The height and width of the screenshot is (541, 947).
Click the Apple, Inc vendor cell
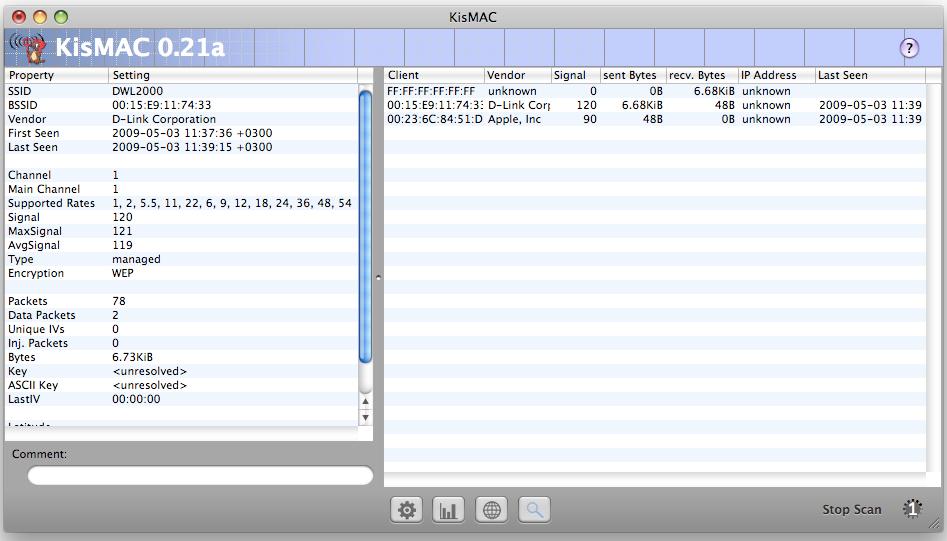click(x=514, y=119)
